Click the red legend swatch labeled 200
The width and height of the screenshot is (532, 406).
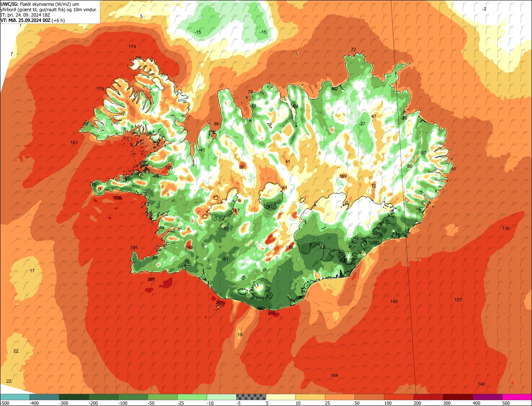(x=428, y=397)
